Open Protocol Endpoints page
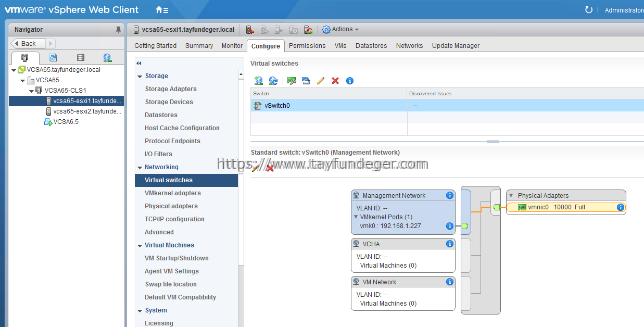 coord(172,141)
